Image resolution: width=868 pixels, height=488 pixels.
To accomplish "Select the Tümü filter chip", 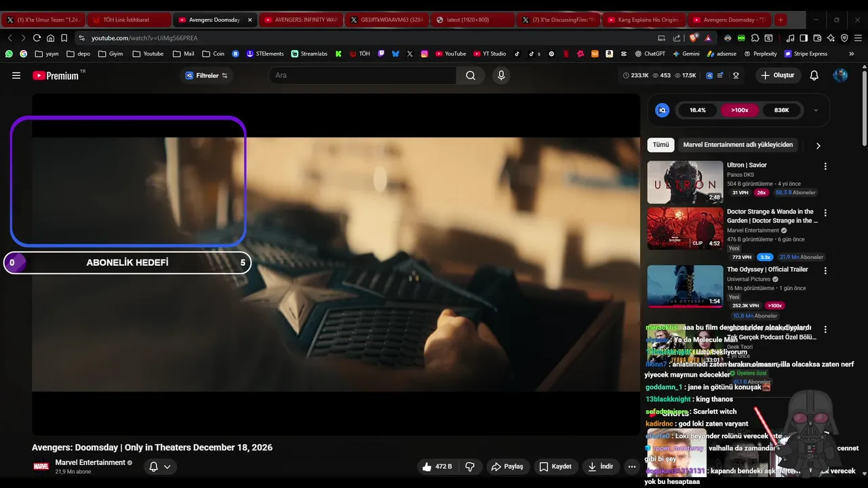I will pyautogui.click(x=660, y=144).
